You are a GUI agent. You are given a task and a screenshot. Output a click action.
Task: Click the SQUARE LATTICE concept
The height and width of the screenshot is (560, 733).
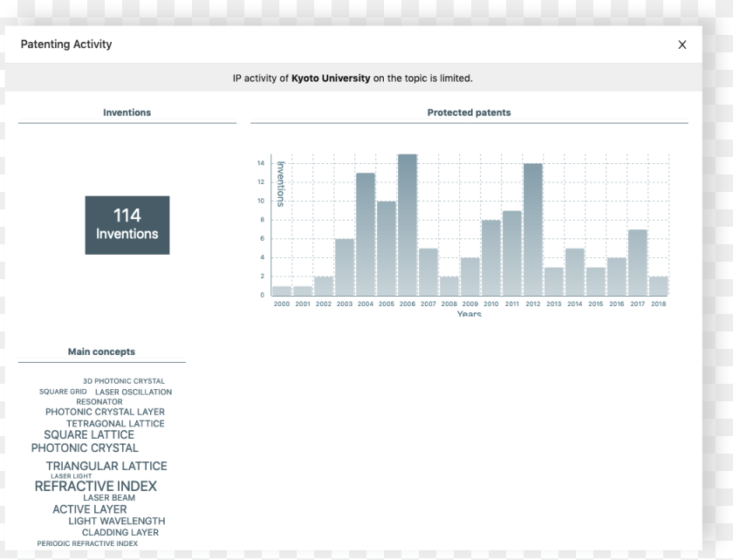point(89,434)
